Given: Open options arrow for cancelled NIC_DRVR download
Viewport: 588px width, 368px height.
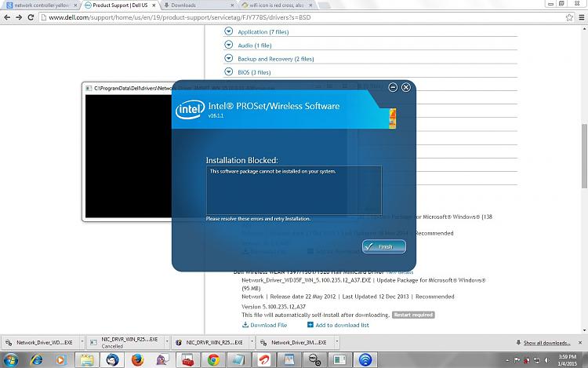Looking at the screenshot, I should coord(167,342).
